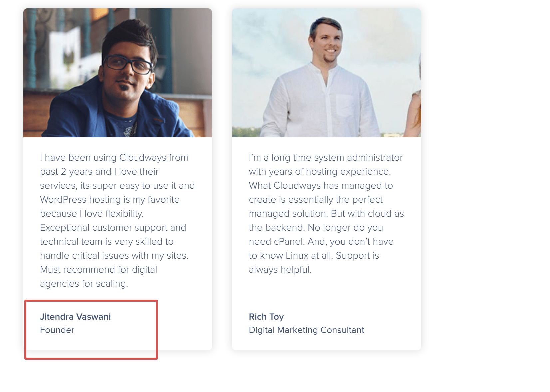The image size is (550, 392).
Task: Click the line 'always helpful.'
Action: (x=280, y=269)
